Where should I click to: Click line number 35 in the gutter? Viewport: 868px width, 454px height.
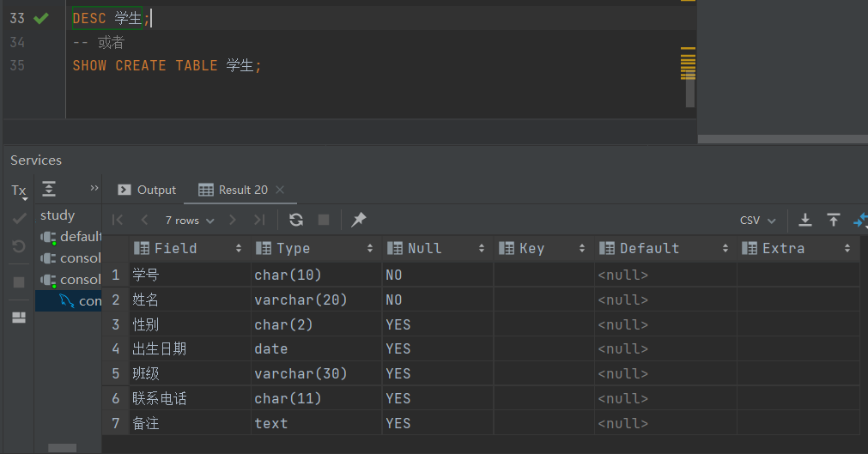[17, 65]
